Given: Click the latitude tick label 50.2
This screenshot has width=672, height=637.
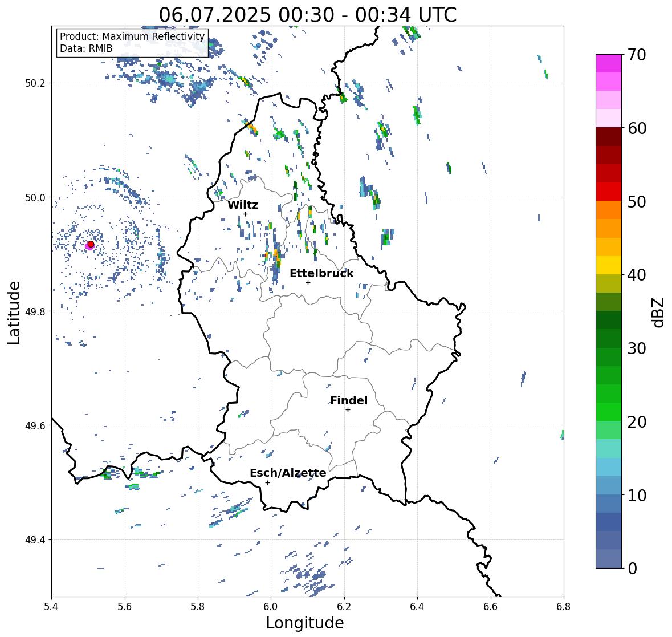Looking at the screenshot, I should pyautogui.click(x=35, y=83).
